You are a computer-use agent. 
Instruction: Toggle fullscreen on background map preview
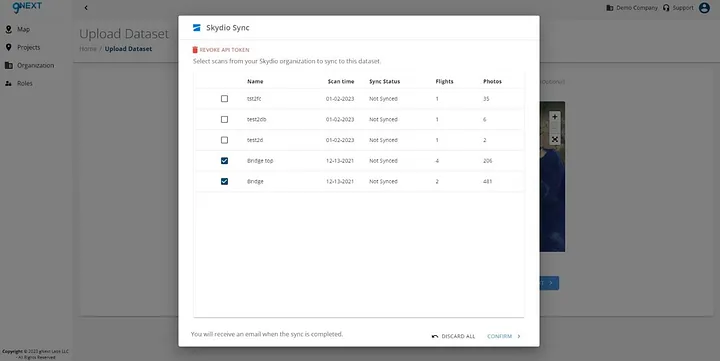[555, 139]
